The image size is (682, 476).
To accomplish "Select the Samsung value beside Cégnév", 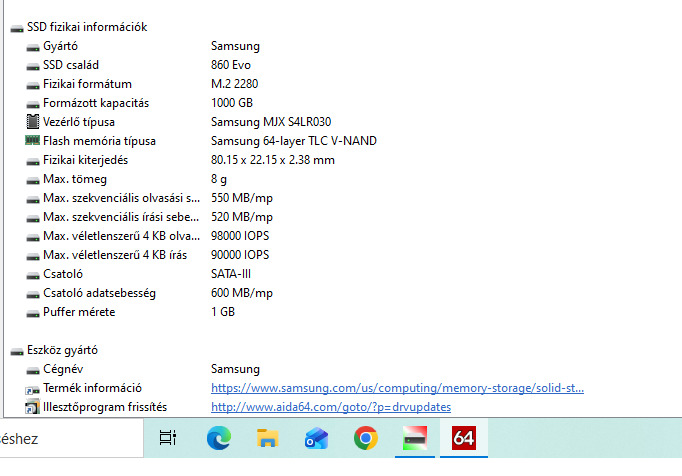I will [235, 369].
